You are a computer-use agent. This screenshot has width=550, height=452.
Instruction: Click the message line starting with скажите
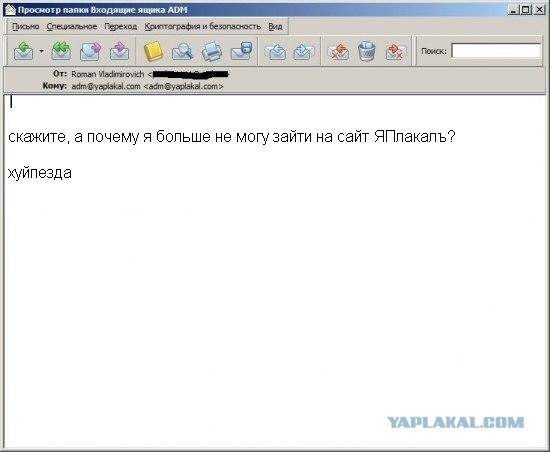(x=232, y=136)
